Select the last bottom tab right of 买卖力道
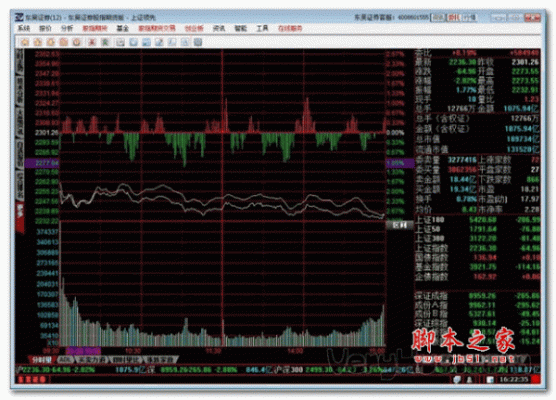556x400 pixels. [160, 360]
